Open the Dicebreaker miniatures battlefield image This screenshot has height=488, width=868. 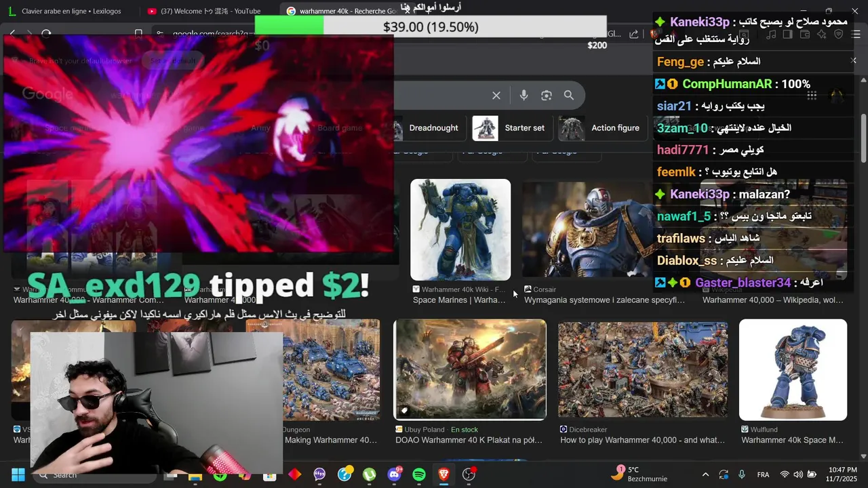click(643, 370)
